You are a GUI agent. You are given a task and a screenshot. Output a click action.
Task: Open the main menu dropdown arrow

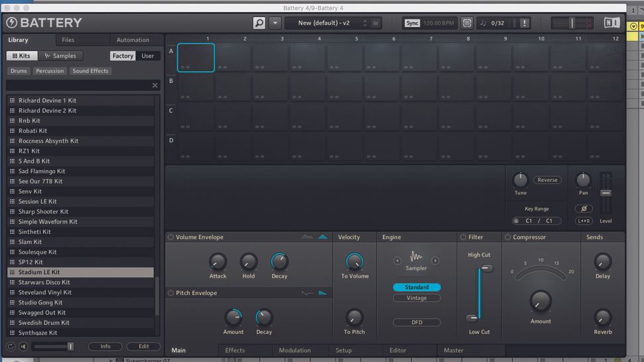[x=275, y=23]
